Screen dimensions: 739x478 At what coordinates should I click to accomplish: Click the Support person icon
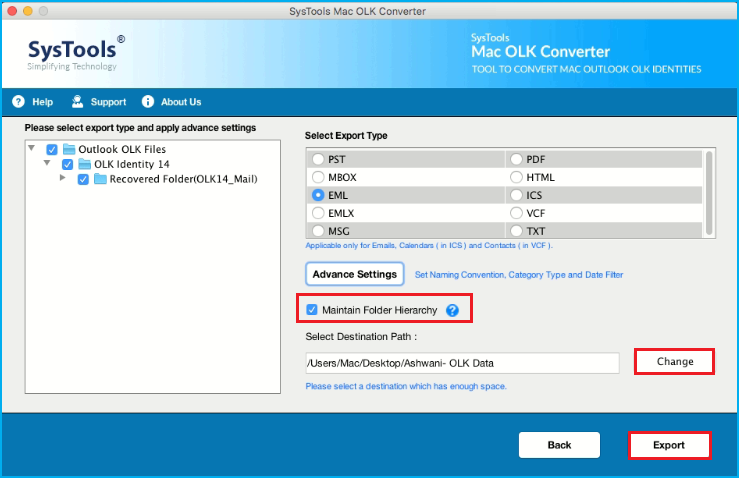(77, 101)
